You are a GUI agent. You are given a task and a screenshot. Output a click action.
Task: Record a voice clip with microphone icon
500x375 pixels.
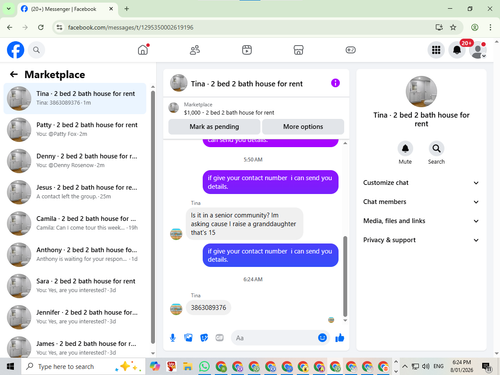tap(173, 338)
